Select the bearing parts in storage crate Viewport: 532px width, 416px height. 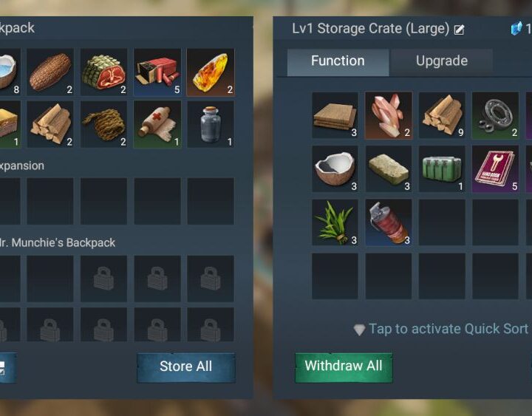pos(495,115)
